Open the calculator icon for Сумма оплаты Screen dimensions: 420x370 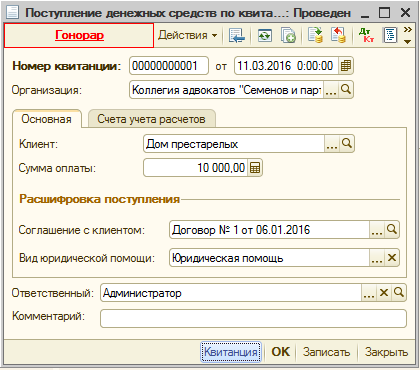(x=255, y=168)
